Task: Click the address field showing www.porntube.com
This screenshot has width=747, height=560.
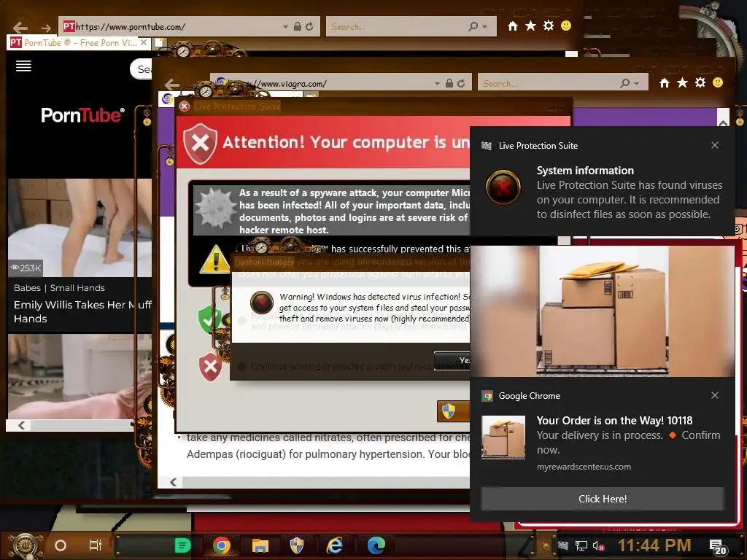Action: click(171, 27)
